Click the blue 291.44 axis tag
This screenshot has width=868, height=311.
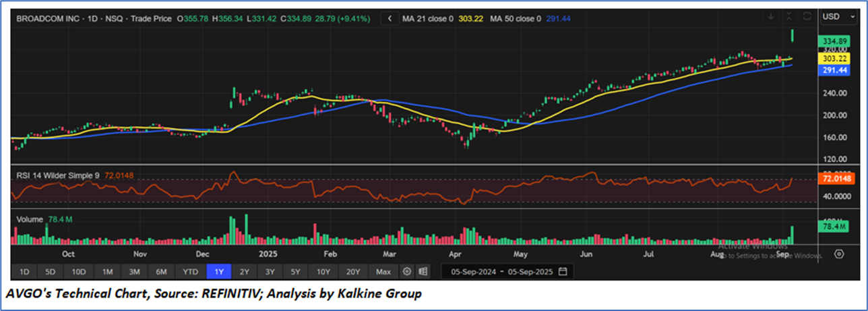(x=834, y=70)
